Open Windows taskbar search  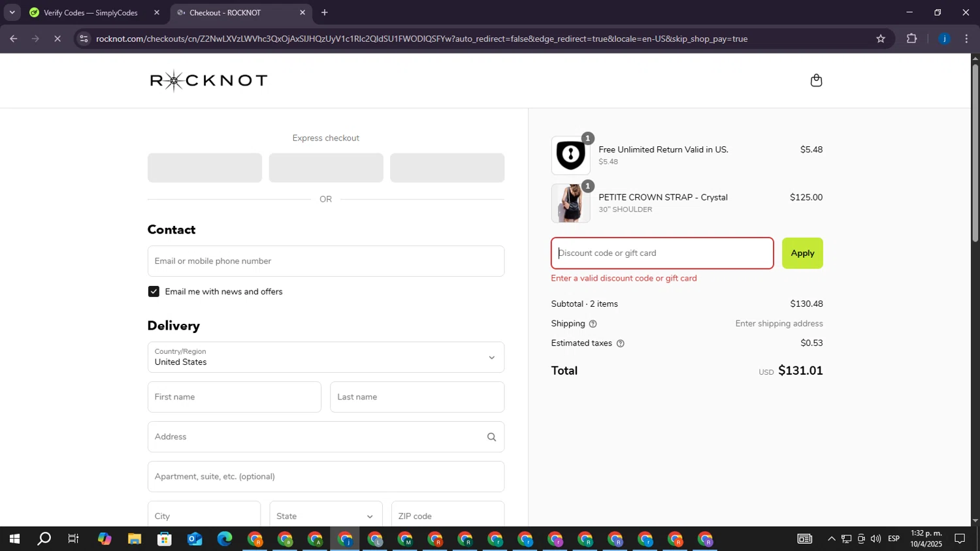44,539
